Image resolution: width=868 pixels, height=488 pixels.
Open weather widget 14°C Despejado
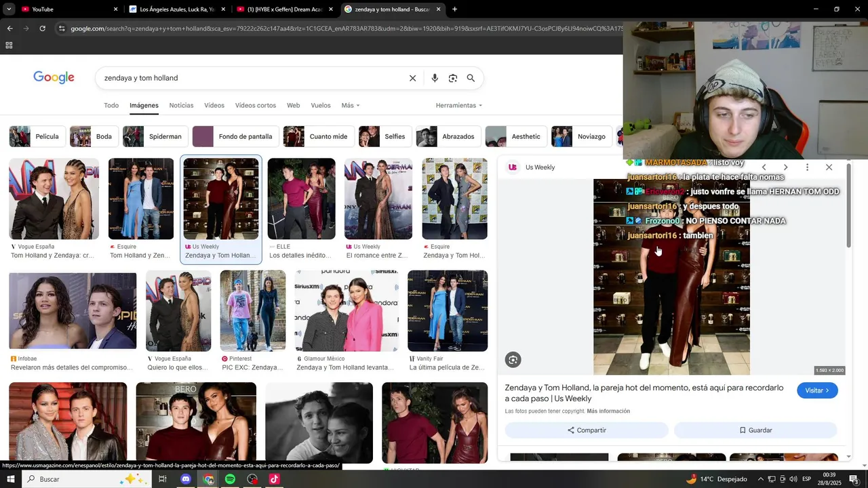[716, 479]
